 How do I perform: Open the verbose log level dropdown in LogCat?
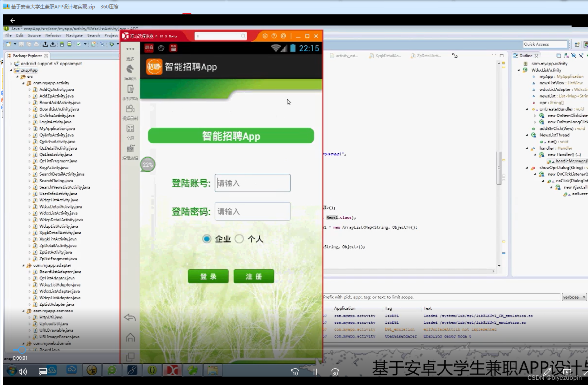[x=574, y=297]
